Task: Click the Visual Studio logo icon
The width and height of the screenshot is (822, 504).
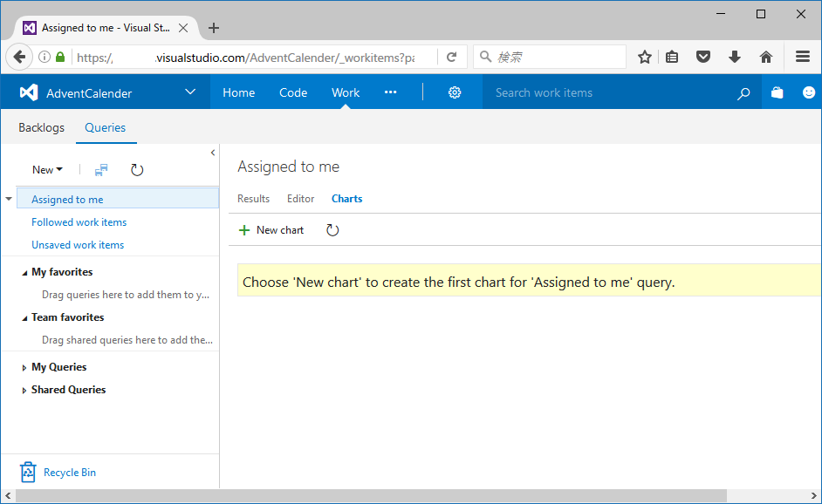Action: (x=29, y=92)
